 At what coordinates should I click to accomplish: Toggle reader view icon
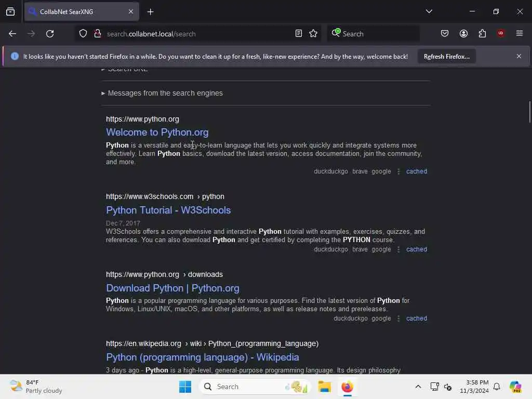point(299,34)
